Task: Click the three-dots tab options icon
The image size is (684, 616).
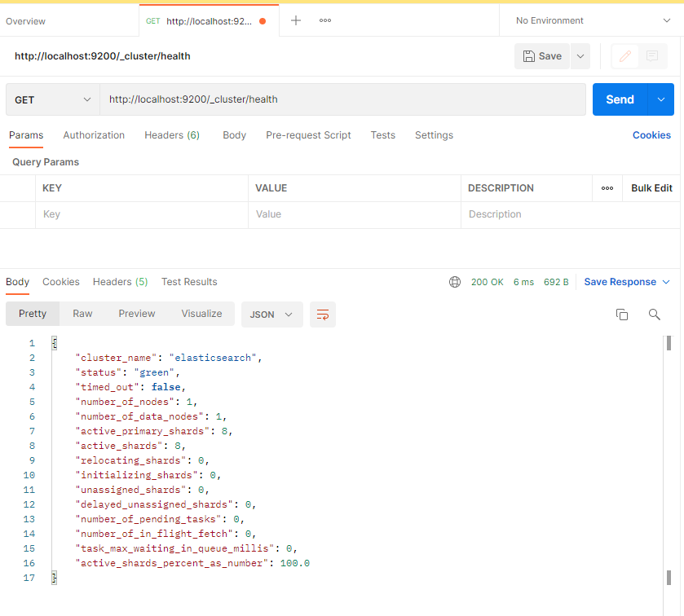Action: tap(325, 20)
